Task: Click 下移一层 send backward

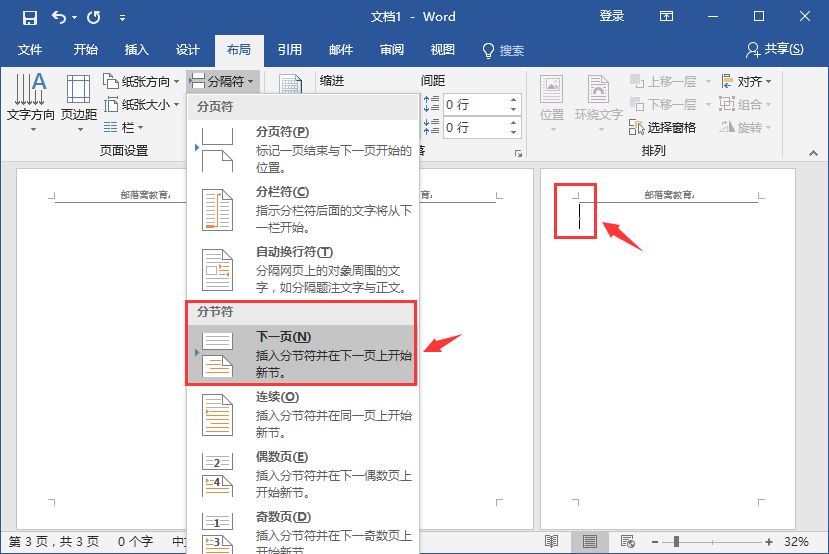Action: (x=663, y=105)
